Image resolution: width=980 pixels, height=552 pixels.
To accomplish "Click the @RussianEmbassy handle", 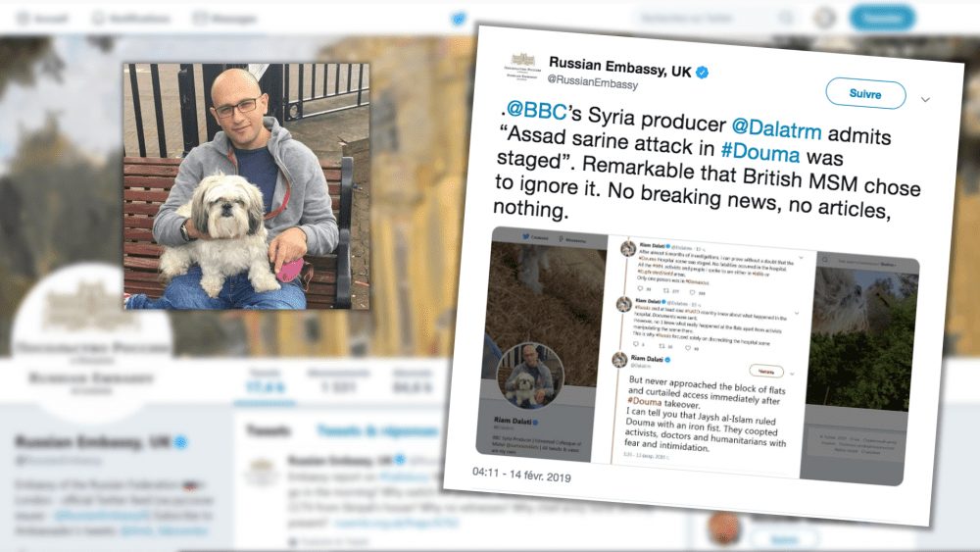I will point(593,82).
